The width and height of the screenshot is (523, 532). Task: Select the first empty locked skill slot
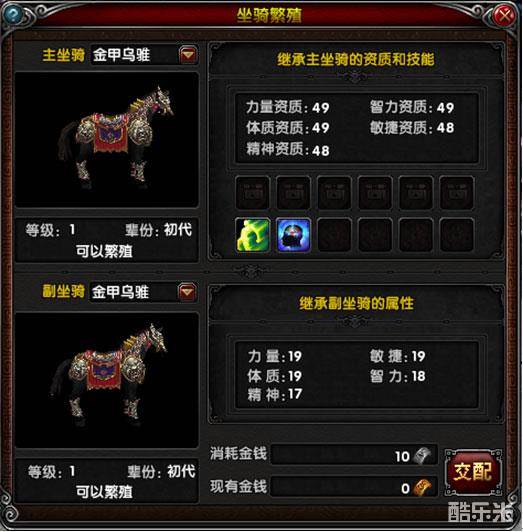click(x=253, y=192)
